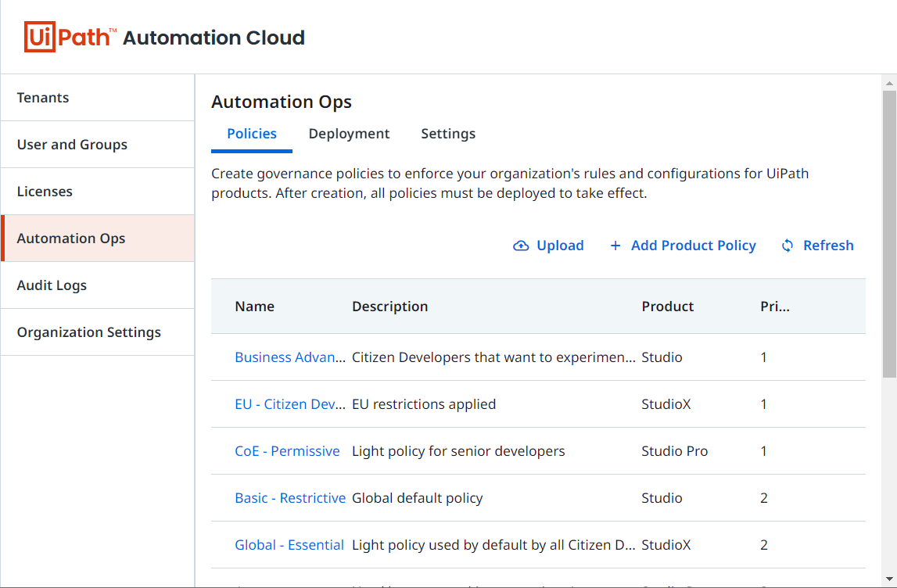The image size is (897, 588).
Task: Click the Automation Ops page heading
Action: click(282, 102)
